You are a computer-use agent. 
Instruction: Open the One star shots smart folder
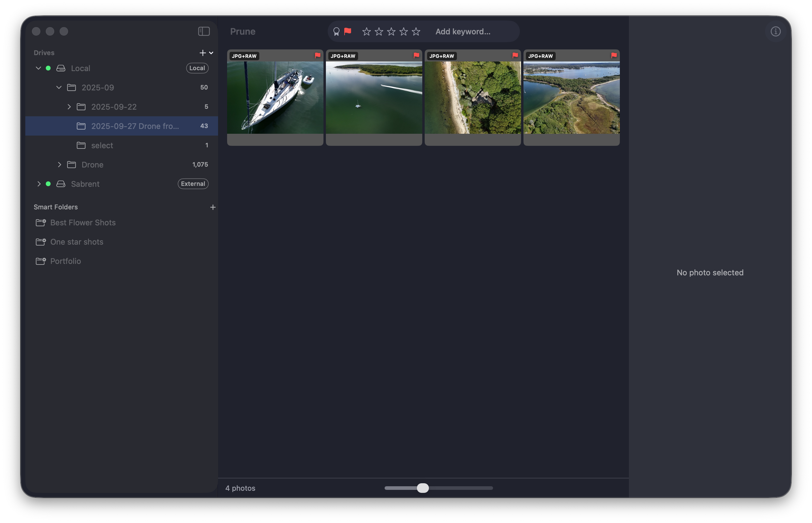(x=121, y=242)
